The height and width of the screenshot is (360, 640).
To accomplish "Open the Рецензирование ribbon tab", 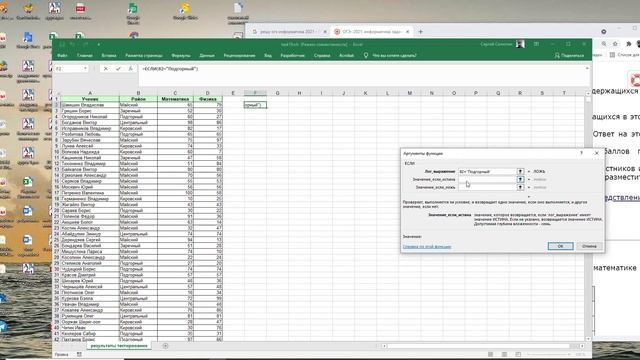I will click(x=240, y=56).
